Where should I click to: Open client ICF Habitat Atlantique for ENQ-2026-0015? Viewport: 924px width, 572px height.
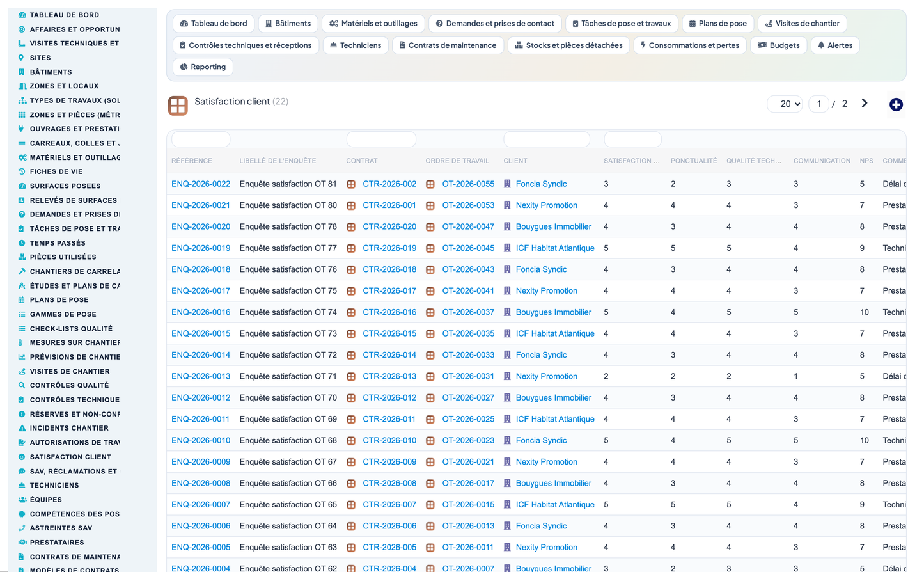click(x=555, y=333)
